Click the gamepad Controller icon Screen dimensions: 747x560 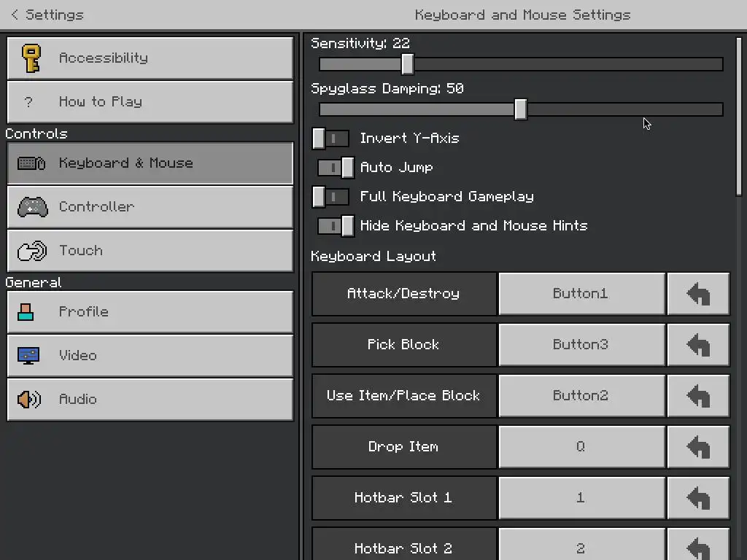[x=32, y=207]
